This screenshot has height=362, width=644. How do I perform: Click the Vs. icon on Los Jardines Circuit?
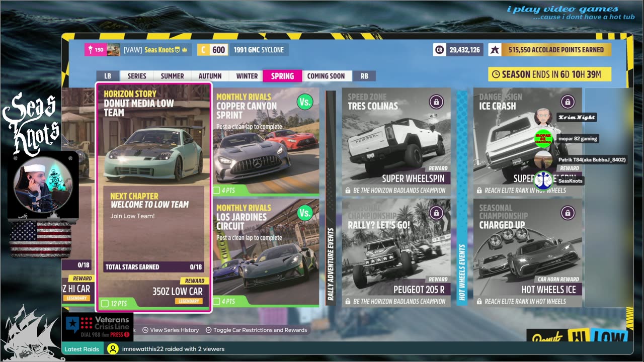pyautogui.click(x=305, y=213)
